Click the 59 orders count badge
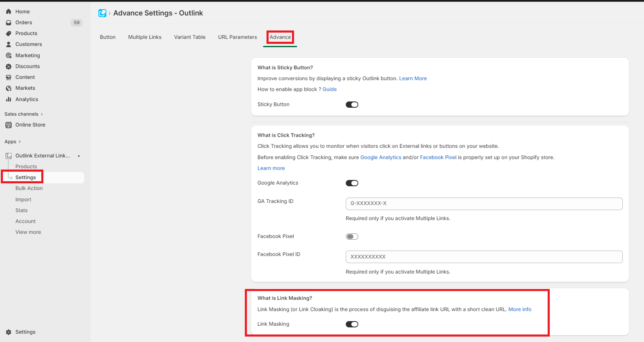The height and width of the screenshot is (342, 644). [x=76, y=23]
